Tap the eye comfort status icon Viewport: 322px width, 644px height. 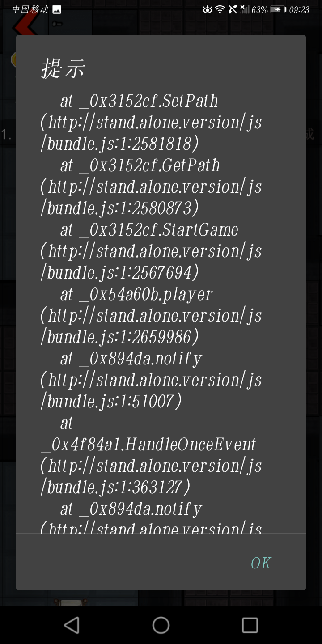207,9
